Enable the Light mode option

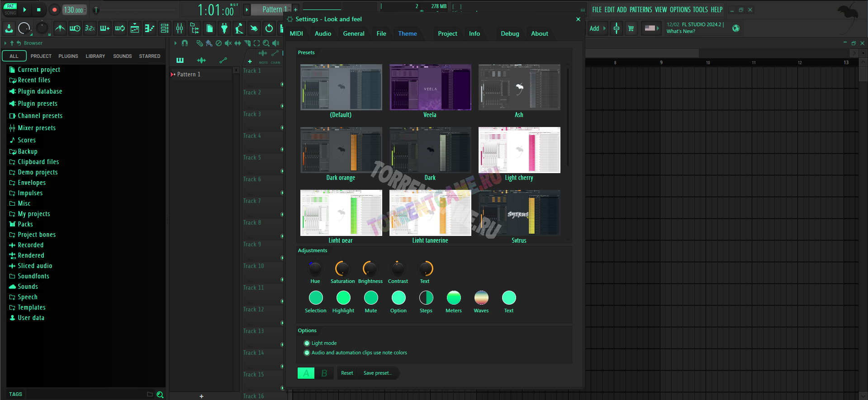307,344
